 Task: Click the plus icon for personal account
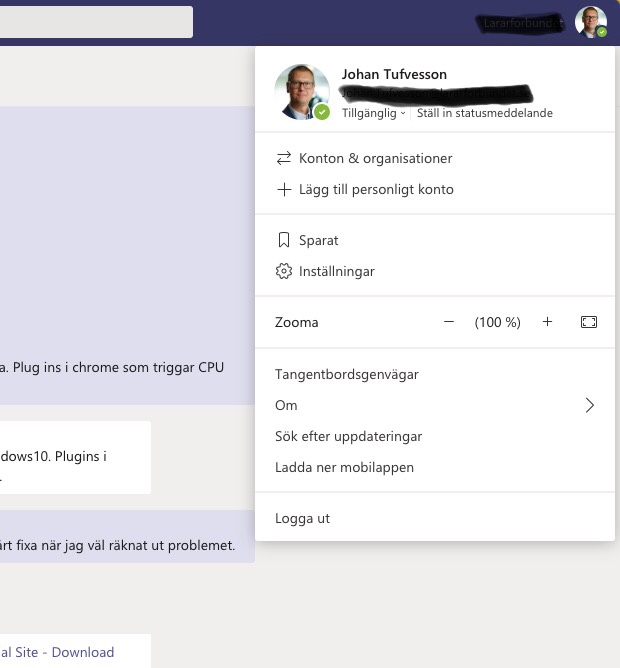284,189
